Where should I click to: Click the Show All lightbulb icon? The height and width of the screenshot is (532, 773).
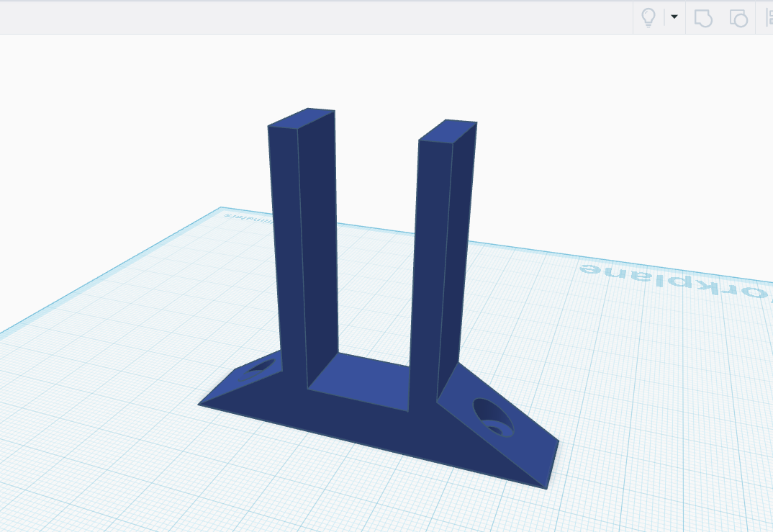tap(648, 17)
